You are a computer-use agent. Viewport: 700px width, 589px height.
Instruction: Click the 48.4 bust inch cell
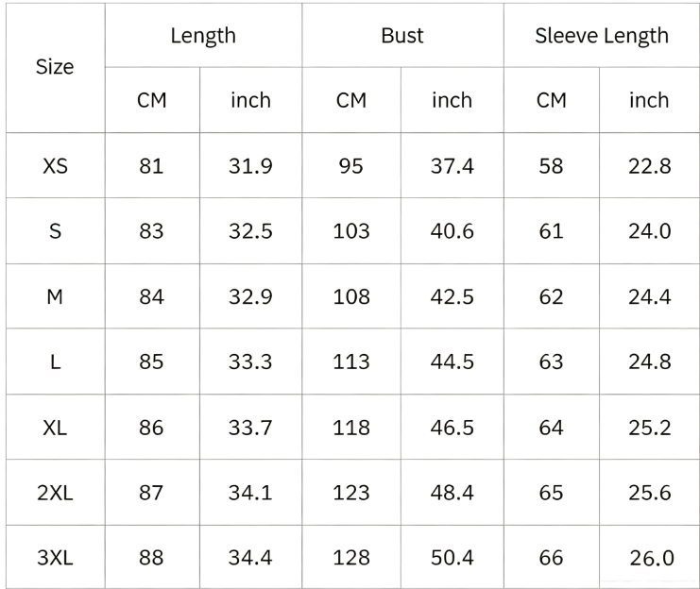pyautogui.click(x=452, y=493)
